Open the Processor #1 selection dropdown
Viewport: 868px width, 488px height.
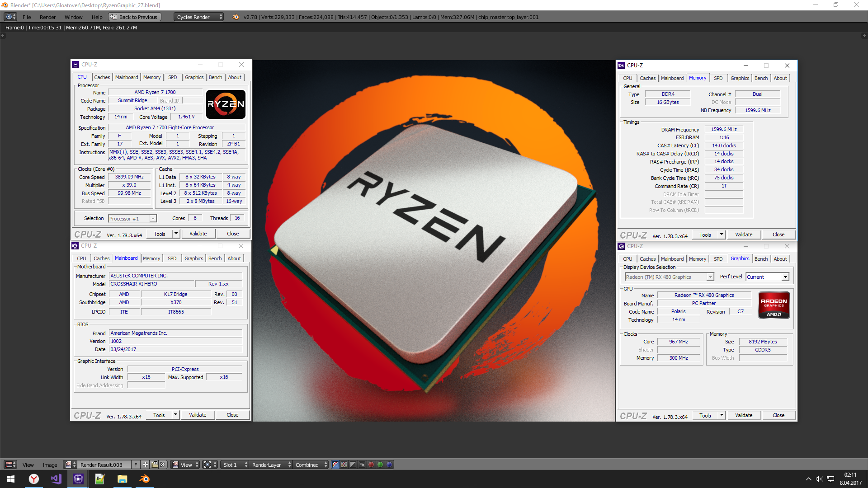point(132,219)
